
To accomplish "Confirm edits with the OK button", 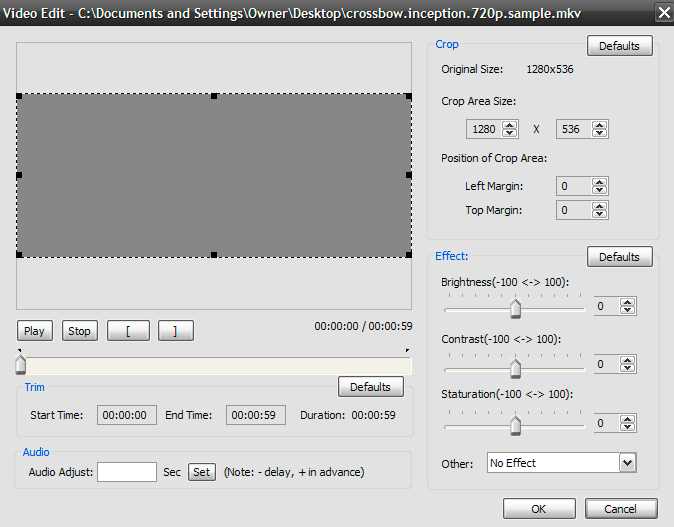I will [539, 509].
